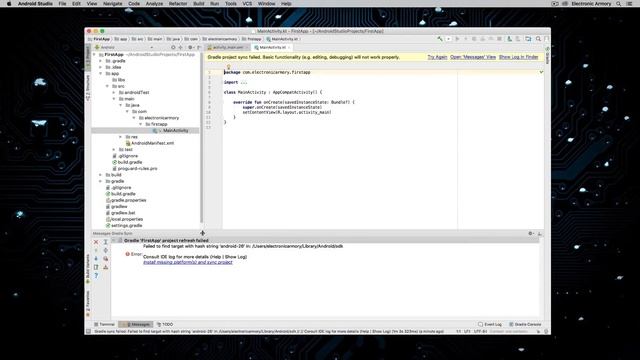Open the Event Log tab
The width and height of the screenshot is (640, 360).
(x=490, y=324)
